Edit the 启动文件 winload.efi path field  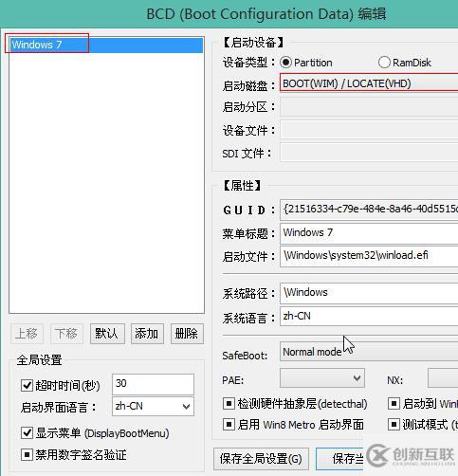pos(369,256)
